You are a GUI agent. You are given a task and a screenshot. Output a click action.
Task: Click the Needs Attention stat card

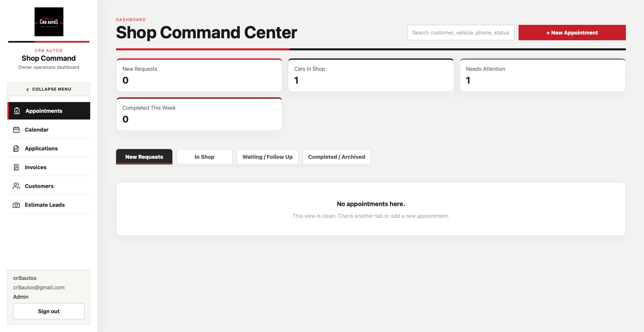click(543, 75)
